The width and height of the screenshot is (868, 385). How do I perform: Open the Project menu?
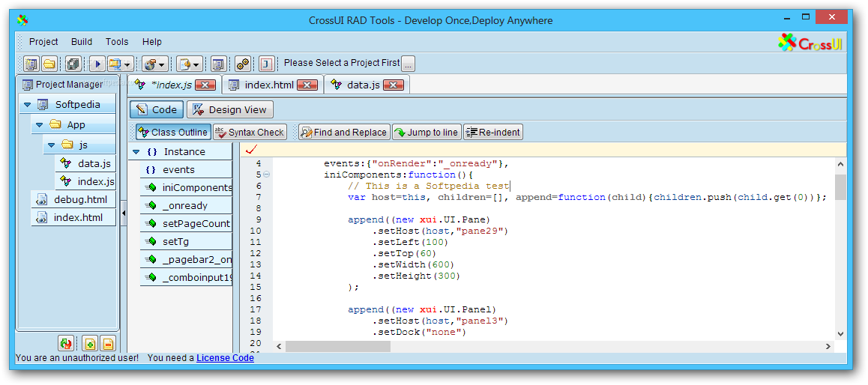point(43,41)
